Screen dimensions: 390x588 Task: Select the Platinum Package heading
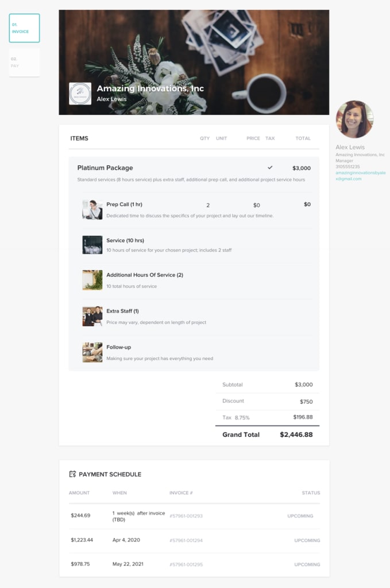pyautogui.click(x=105, y=168)
